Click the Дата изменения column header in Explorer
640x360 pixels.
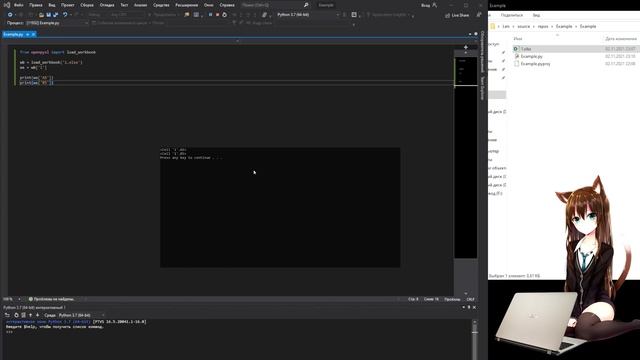621,38
